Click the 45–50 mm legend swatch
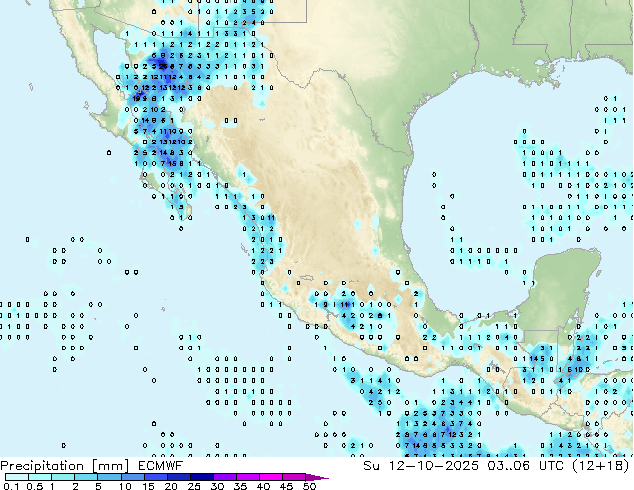The width and height of the screenshot is (634, 490). click(x=294, y=477)
